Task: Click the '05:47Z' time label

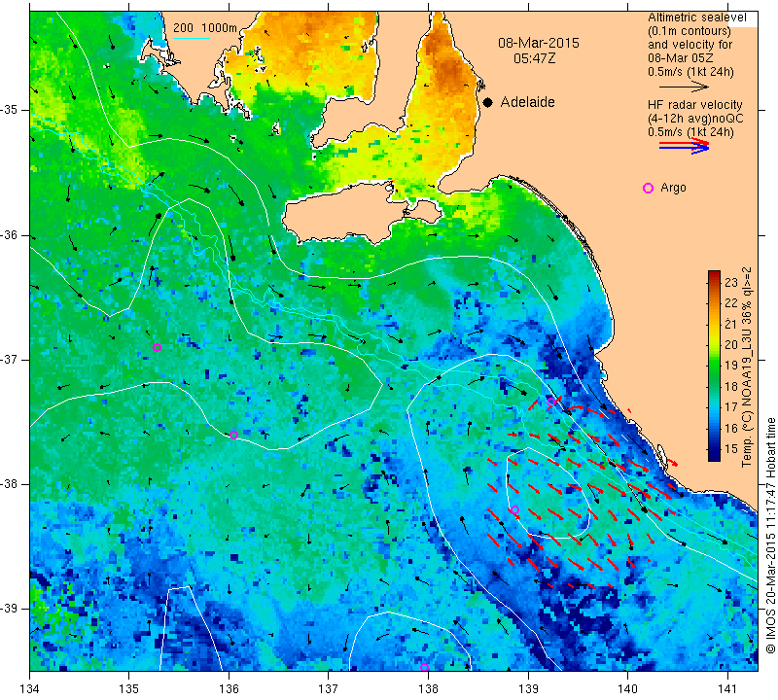Action: coord(534,58)
